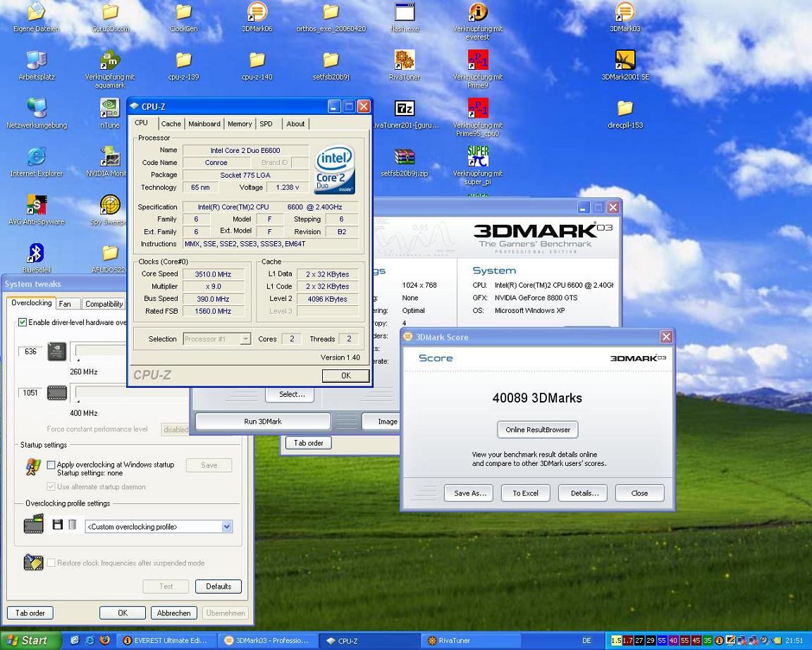
Task: Check Apply overclocking at Windows startup
Action: click(51, 465)
